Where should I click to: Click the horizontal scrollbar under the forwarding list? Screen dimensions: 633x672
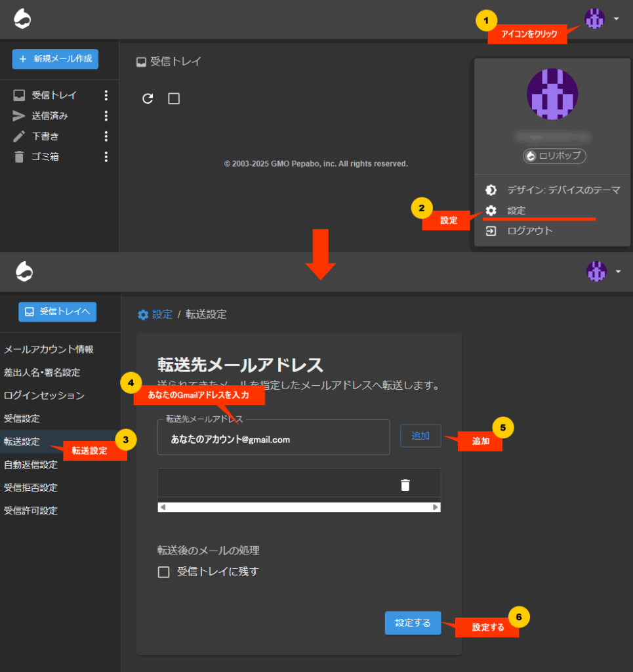pos(299,507)
